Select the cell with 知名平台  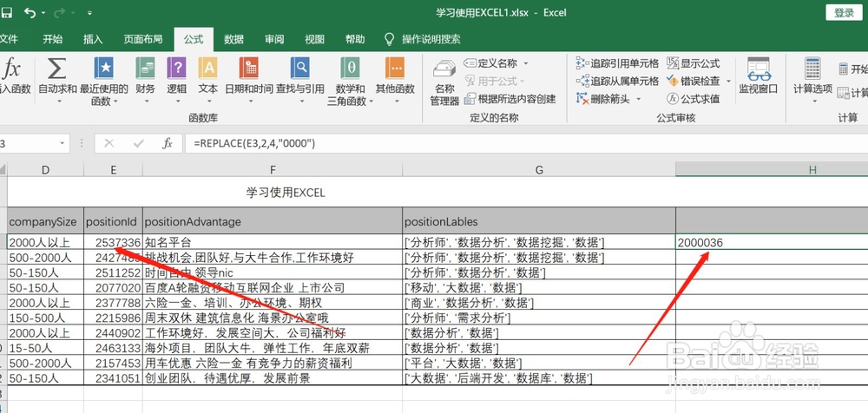273,242
